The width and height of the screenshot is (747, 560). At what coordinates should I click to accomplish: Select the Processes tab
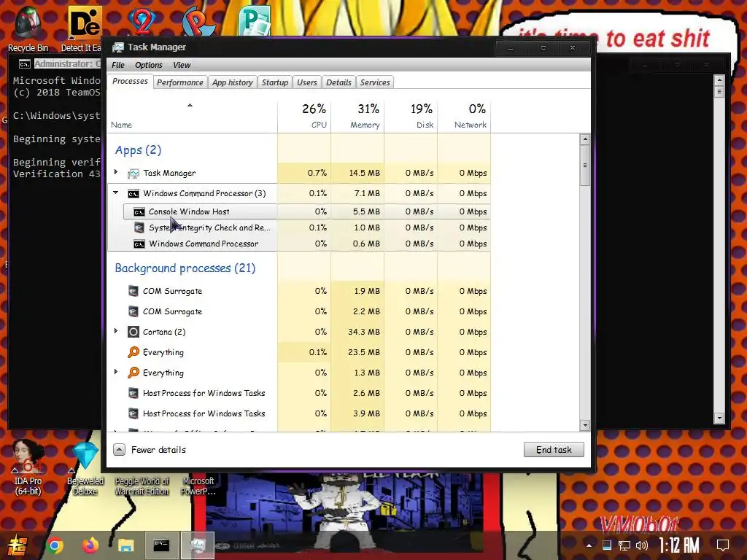pyautogui.click(x=130, y=82)
